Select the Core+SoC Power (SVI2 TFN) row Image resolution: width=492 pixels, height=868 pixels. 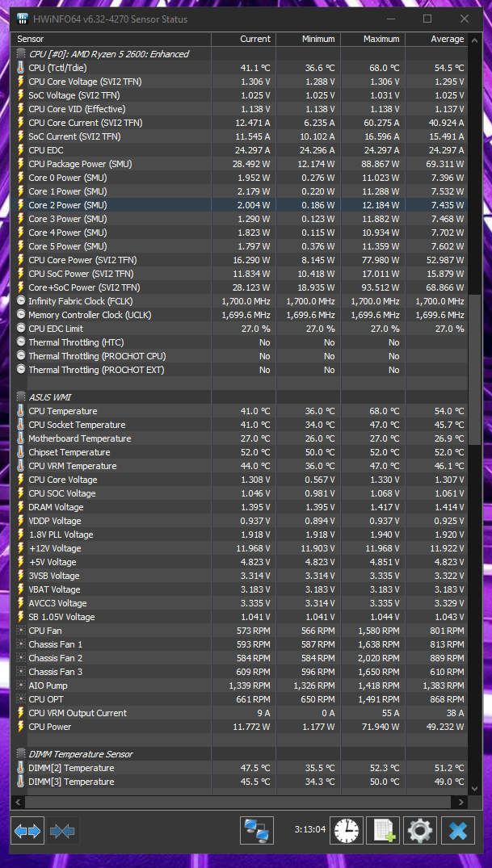point(239,287)
